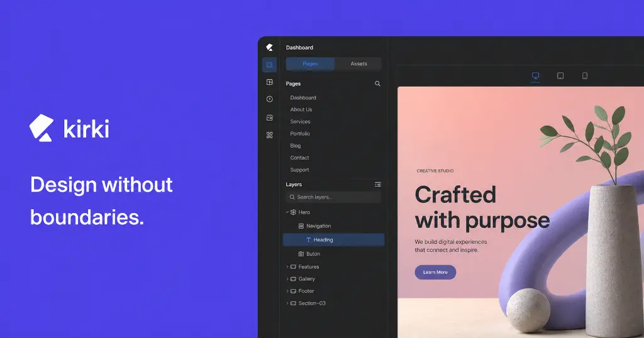
Task: Click the Layers section header
Action: (294, 185)
